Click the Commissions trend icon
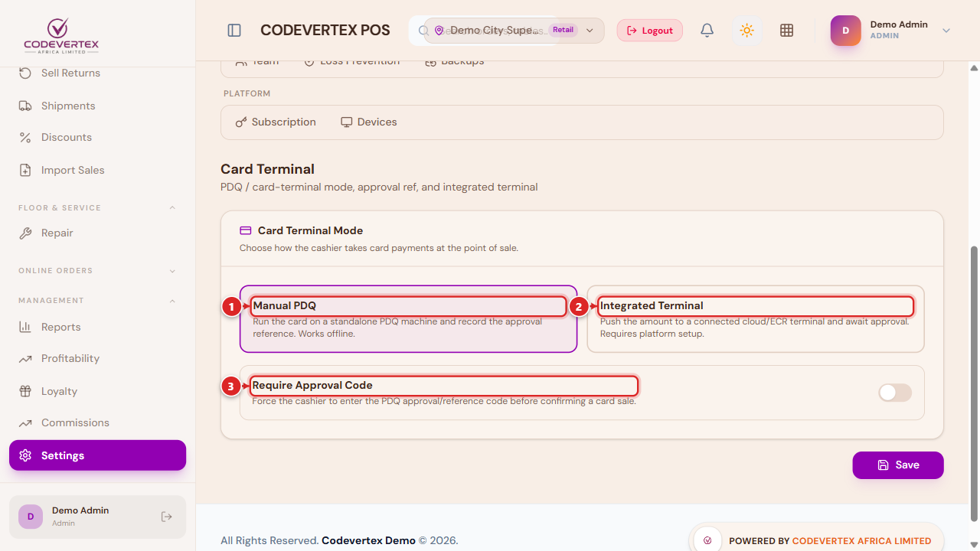 (25, 423)
